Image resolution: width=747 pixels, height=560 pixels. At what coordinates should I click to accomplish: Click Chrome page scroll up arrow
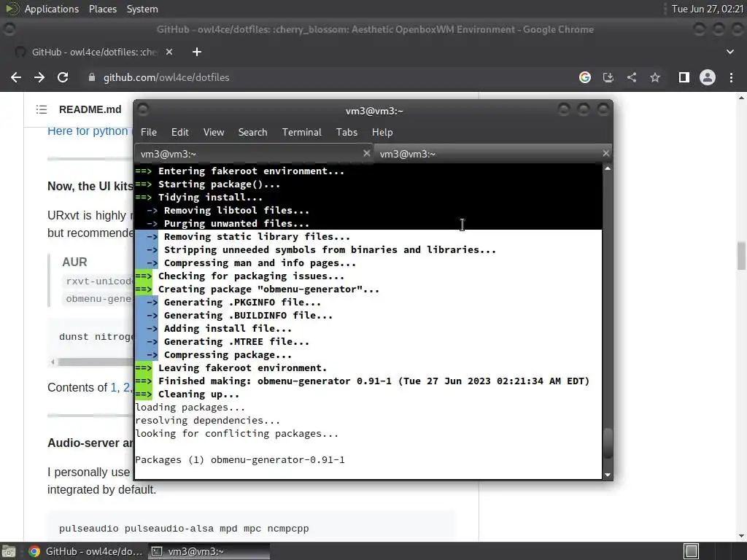coord(741,98)
